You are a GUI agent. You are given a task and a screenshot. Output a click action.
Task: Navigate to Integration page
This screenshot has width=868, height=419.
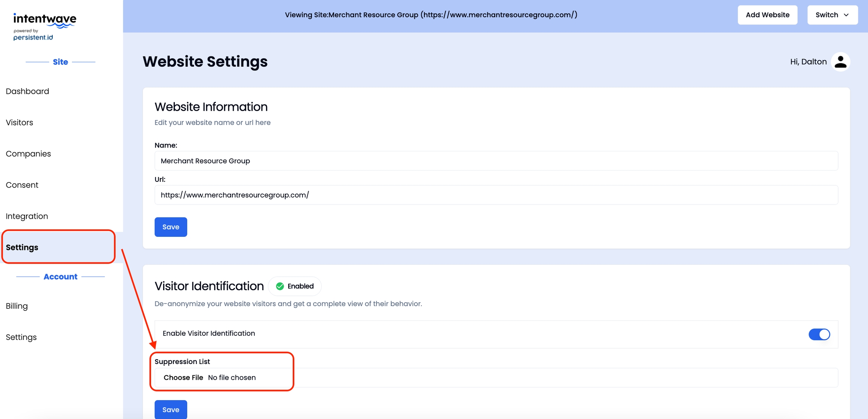tap(27, 216)
